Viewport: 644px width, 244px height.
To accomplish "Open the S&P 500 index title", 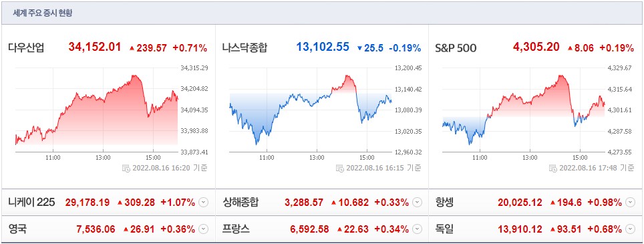I will [456, 48].
